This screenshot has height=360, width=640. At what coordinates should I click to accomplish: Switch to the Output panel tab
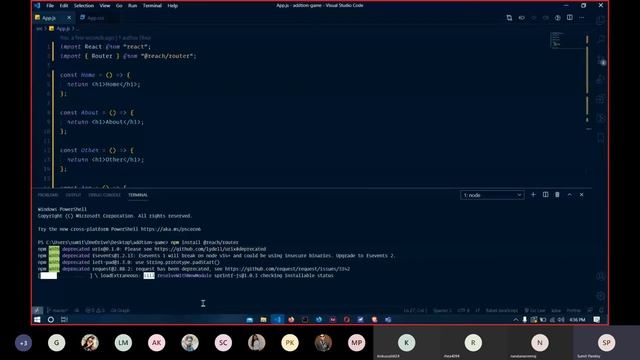(73, 195)
